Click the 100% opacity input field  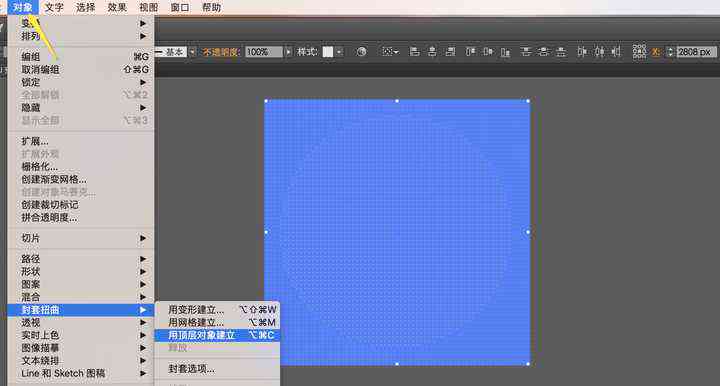click(264, 52)
